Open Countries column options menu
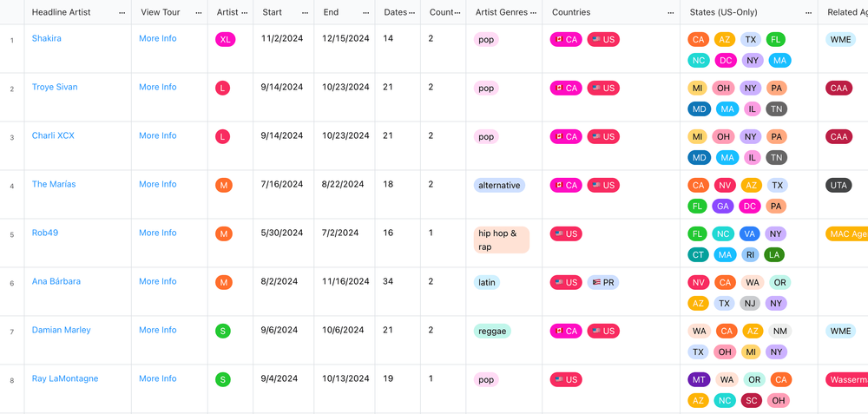The width and height of the screenshot is (868, 414). [x=671, y=12]
